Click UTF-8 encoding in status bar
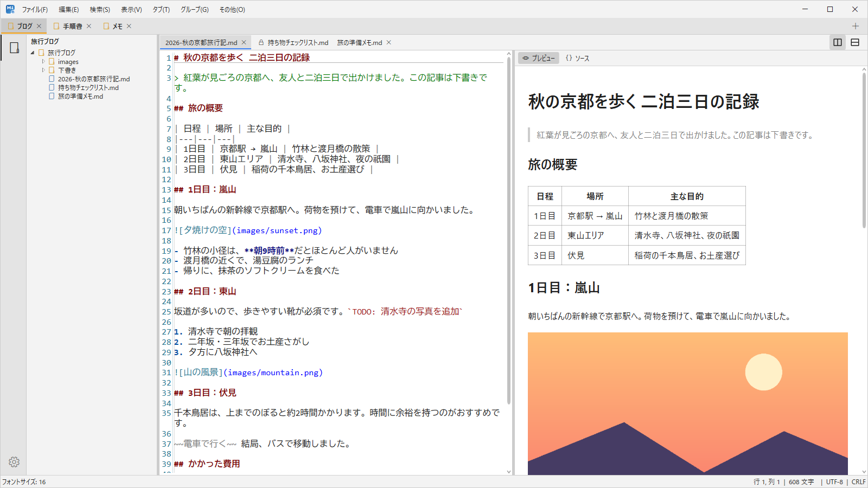This screenshot has height=488, width=868. [834, 481]
